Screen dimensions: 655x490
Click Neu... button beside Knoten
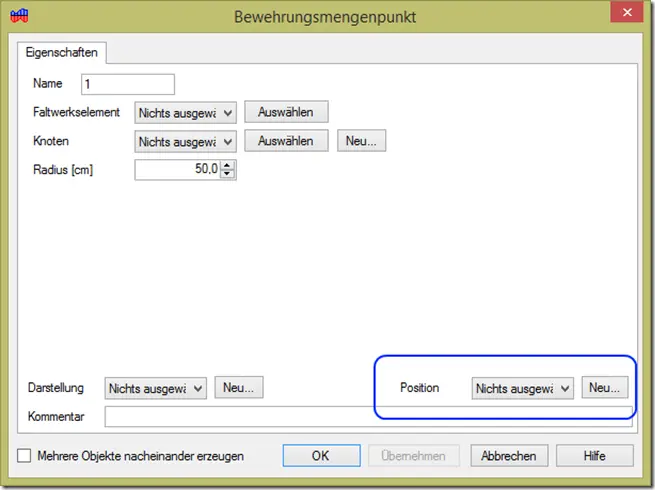pos(361,141)
